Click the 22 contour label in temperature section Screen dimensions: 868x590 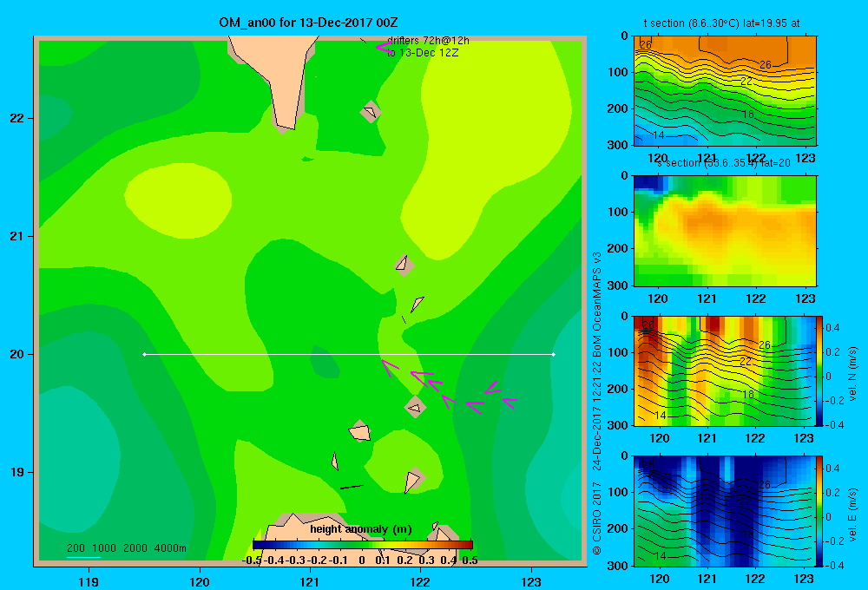(x=746, y=81)
